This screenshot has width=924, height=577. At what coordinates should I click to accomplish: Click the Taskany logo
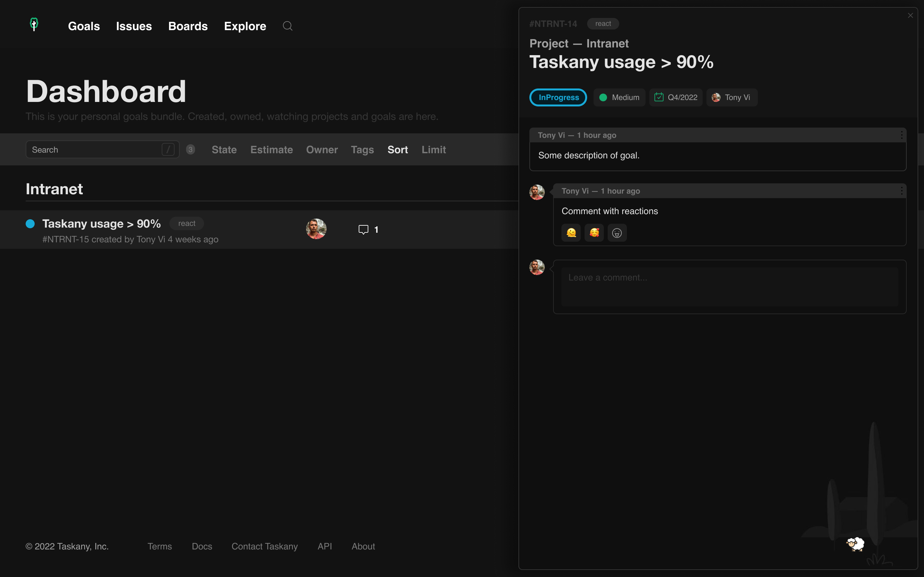(34, 24)
